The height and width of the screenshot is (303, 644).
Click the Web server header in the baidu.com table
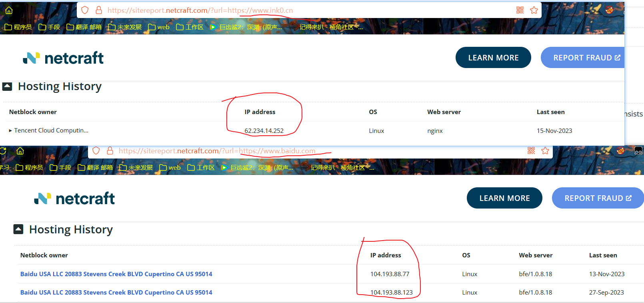tap(536, 255)
